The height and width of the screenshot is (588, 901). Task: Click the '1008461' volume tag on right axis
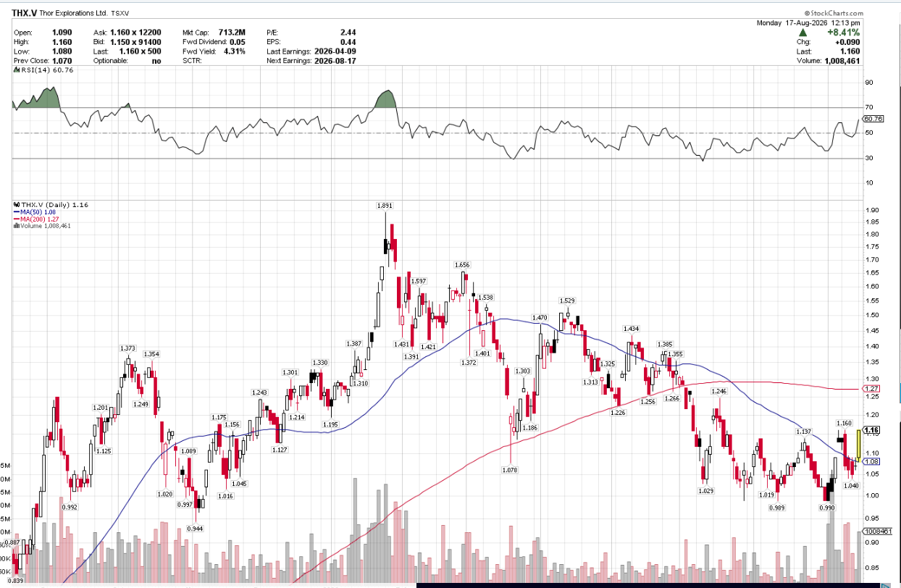[x=878, y=531]
